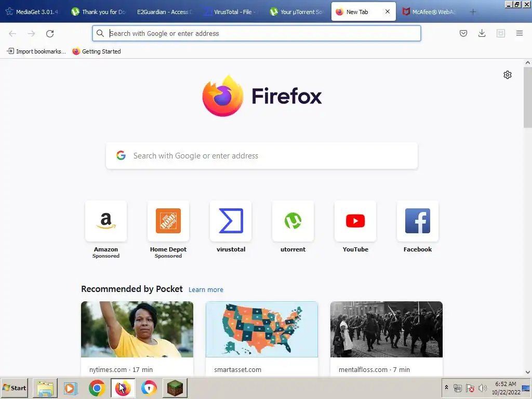Click the Firefox logo
The height and width of the screenshot is (399, 532).
point(223,96)
